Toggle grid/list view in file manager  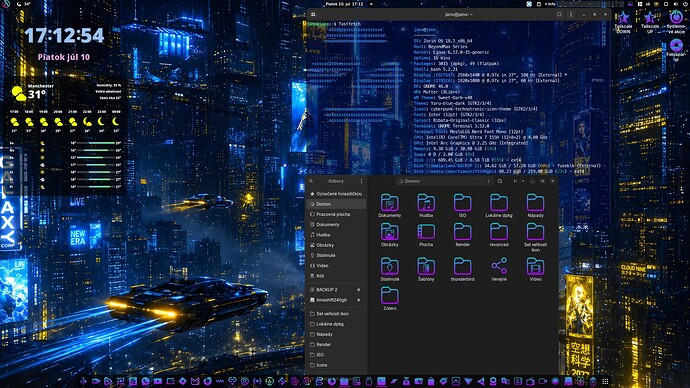tap(515, 181)
